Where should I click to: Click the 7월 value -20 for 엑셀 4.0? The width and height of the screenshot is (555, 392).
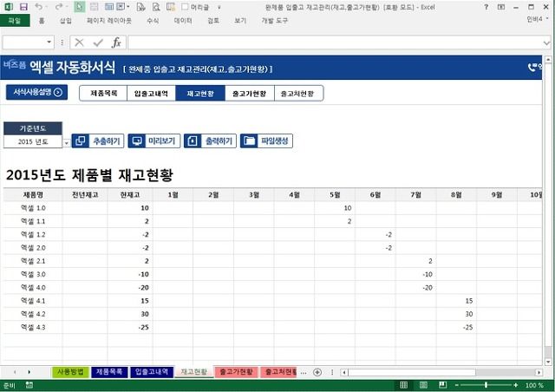(x=428, y=288)
